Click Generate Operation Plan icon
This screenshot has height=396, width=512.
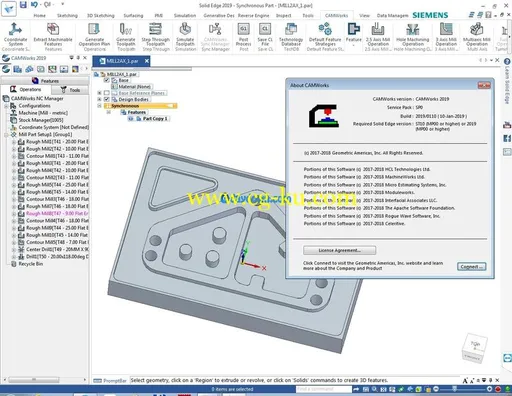94,29
